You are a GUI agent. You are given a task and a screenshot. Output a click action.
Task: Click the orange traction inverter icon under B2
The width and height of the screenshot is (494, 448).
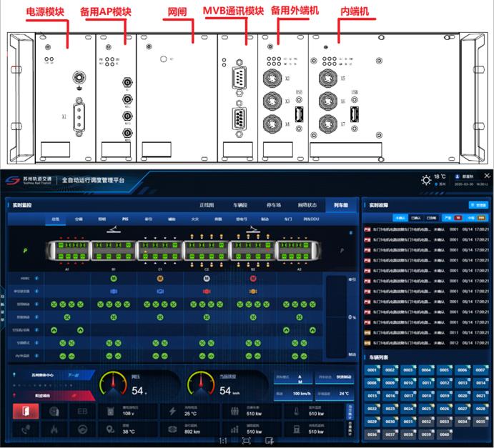point(253,292)
